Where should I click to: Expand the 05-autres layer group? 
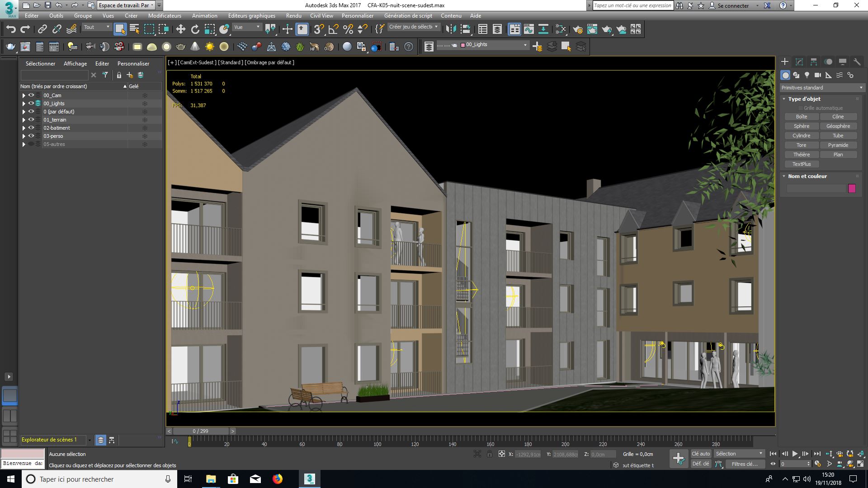[x=23, y=144]
